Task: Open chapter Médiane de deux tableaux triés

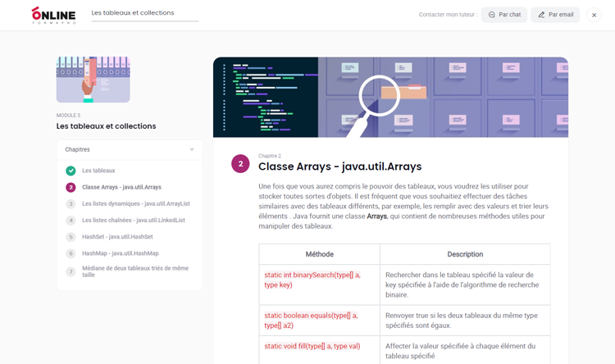Action: tap(135, 271)
